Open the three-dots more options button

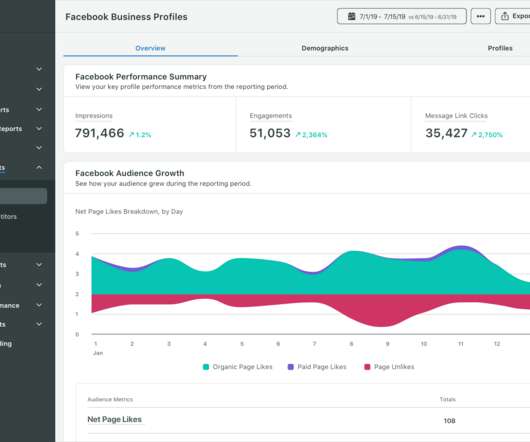(481, 16)
